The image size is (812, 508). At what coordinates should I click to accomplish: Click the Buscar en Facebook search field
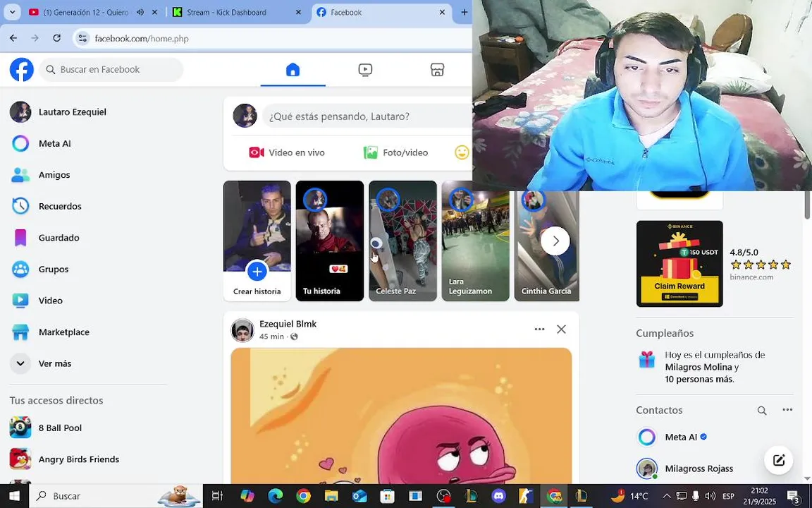coord(111,69)
